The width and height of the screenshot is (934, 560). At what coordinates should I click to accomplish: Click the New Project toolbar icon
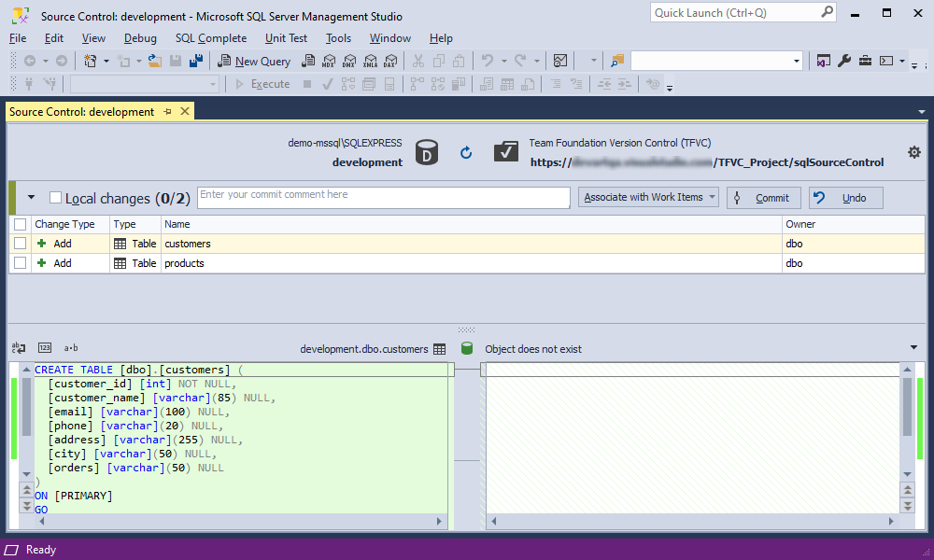[91, 61]
